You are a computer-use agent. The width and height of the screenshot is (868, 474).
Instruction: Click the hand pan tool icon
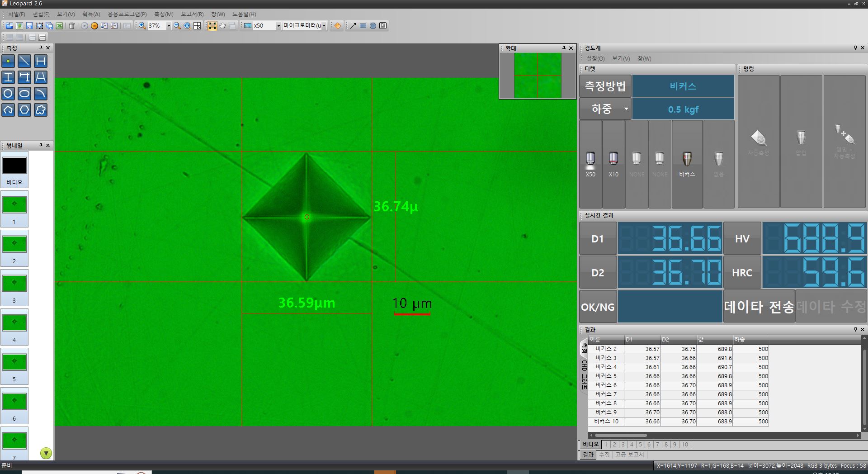[222, 26]
